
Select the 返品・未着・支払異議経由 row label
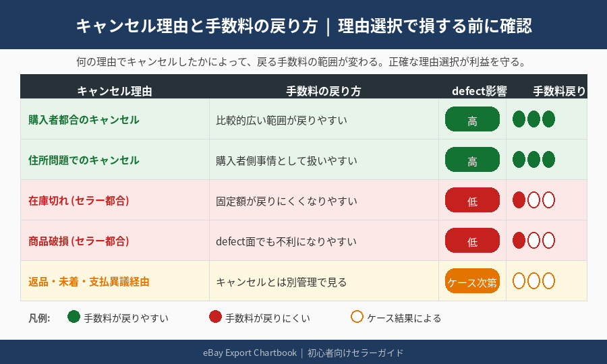click(x=89, y=282)
